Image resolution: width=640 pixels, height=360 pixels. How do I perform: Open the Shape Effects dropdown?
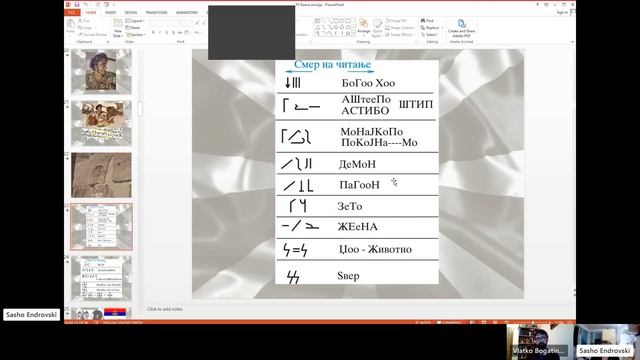coord(399,34)
